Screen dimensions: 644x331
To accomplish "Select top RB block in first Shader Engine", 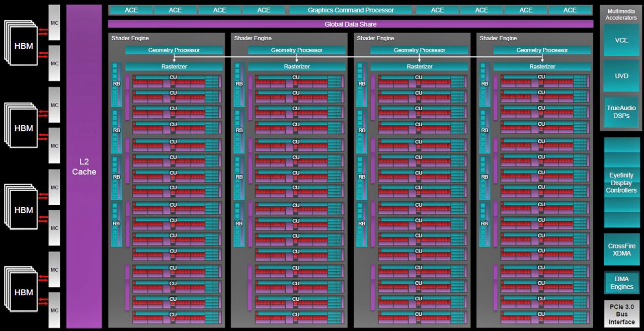I will (x=116, y=84).
